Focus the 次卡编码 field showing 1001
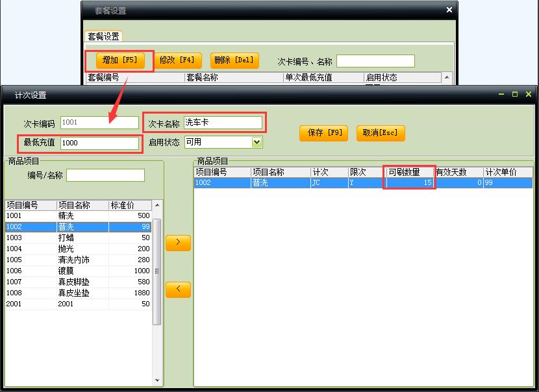 (100, 122)
